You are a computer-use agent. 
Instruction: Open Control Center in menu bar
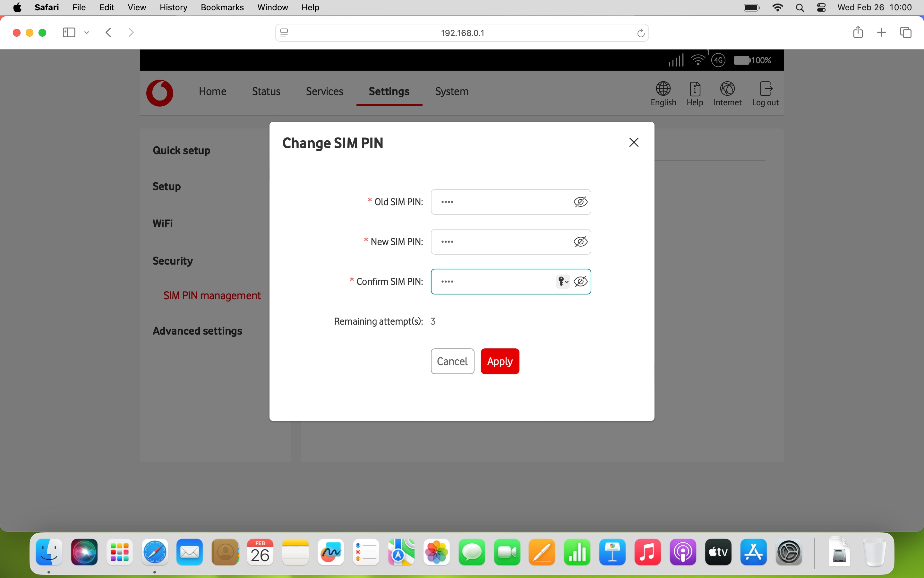click(x=821, y=8)
